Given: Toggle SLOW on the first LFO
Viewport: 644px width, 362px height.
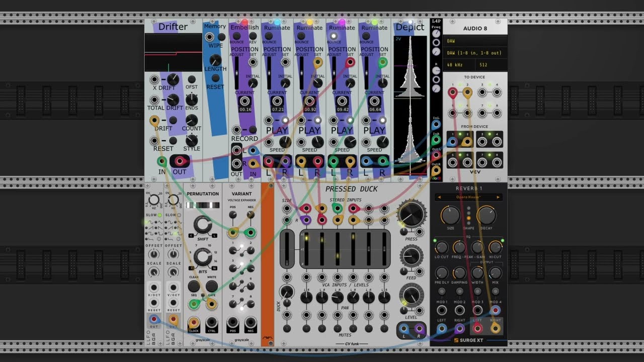Looking at the screenshot, I should pos(158,215).
